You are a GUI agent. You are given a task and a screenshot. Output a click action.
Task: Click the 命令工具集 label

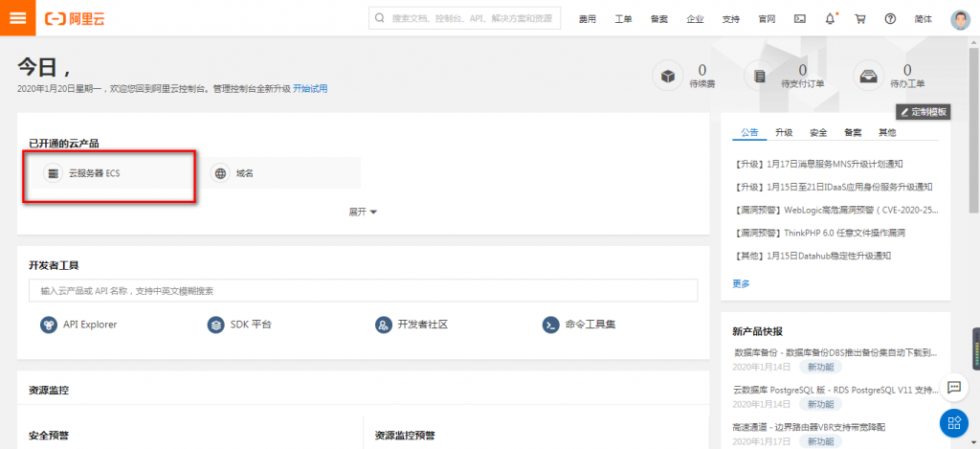coord(590,325)
